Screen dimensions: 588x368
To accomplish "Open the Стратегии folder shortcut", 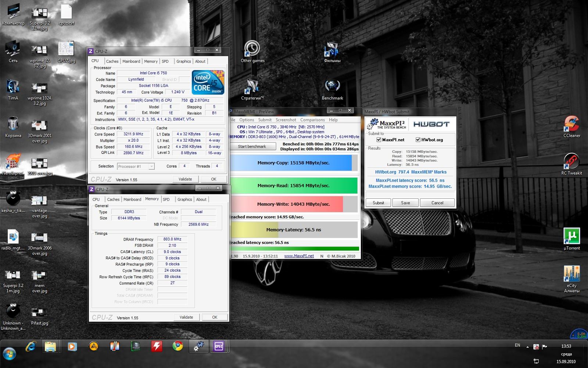I will click(252, 89).
